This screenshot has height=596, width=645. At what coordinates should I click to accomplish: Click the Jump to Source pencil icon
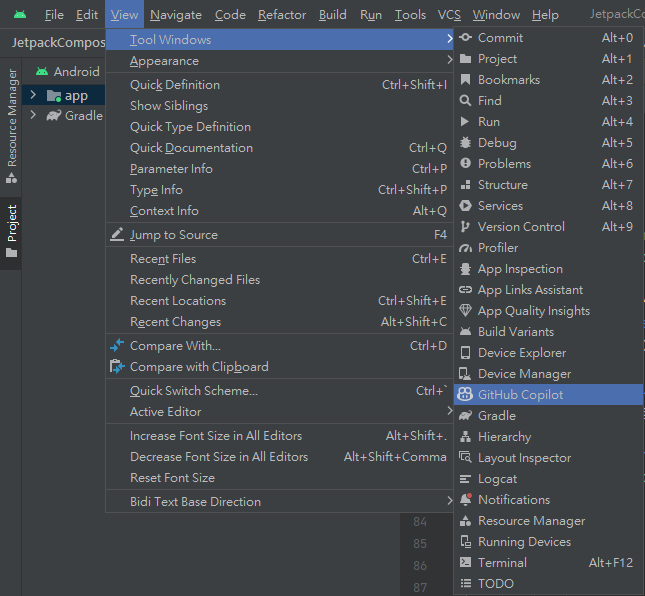coord(117,234)
